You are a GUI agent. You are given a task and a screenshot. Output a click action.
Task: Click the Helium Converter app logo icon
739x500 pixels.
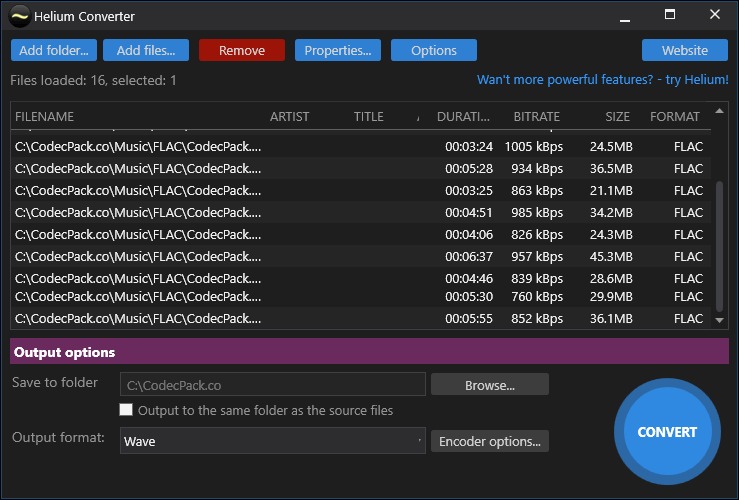point(19,16)
